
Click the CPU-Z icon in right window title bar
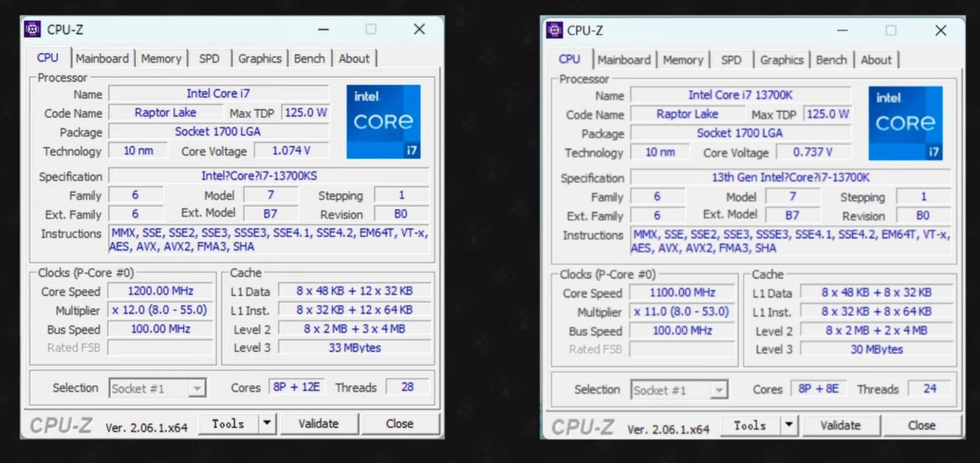tap(554, 31)
